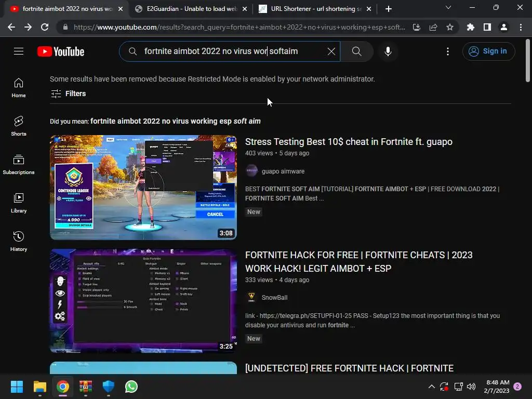Viewport: 532px width, 399px height.
Task: Open the 'Stress Testing Best 10$ cheat' title
Action: (x=349, y=142)
